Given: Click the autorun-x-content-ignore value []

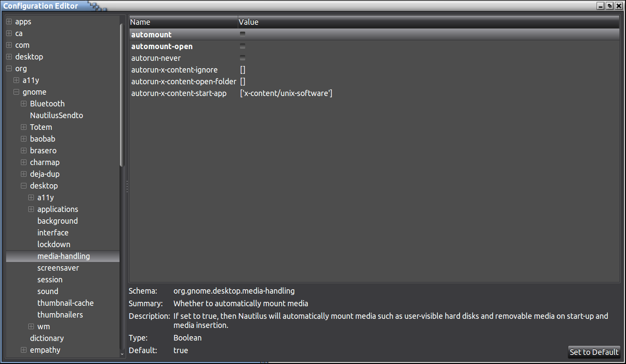Looking at the screenshot, I should 243,69.
